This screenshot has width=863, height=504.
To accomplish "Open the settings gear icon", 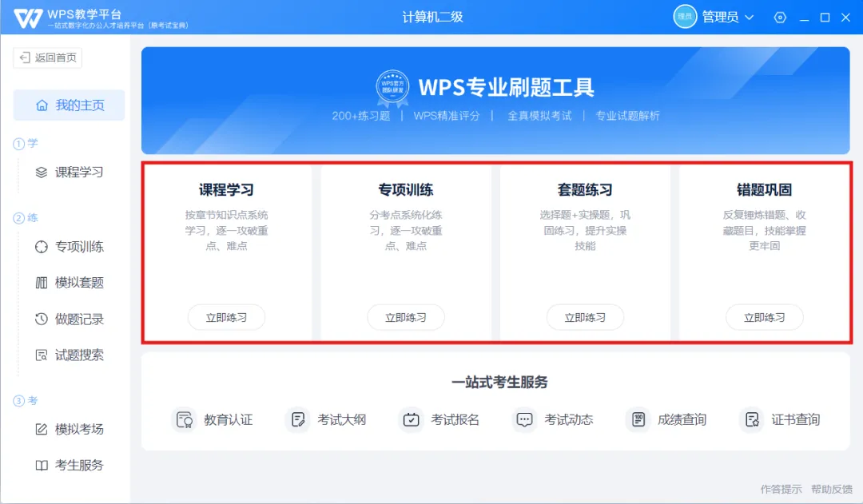I will [780, 18].
